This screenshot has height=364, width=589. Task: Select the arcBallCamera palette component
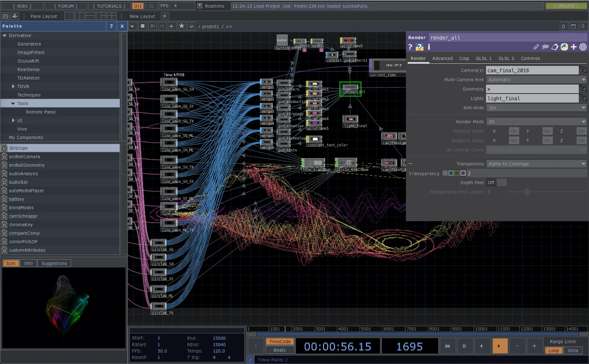pyautogui.click(x=60, y=157)
